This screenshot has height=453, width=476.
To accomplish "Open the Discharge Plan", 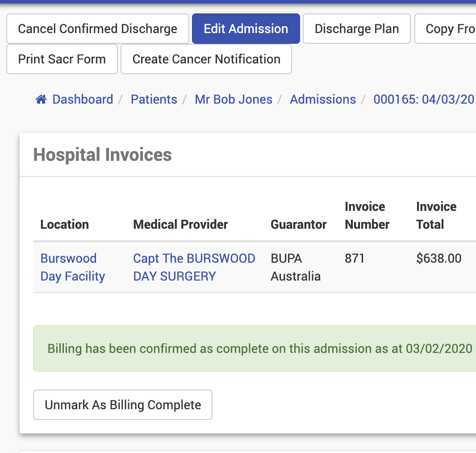I will (x=356, y=29).
